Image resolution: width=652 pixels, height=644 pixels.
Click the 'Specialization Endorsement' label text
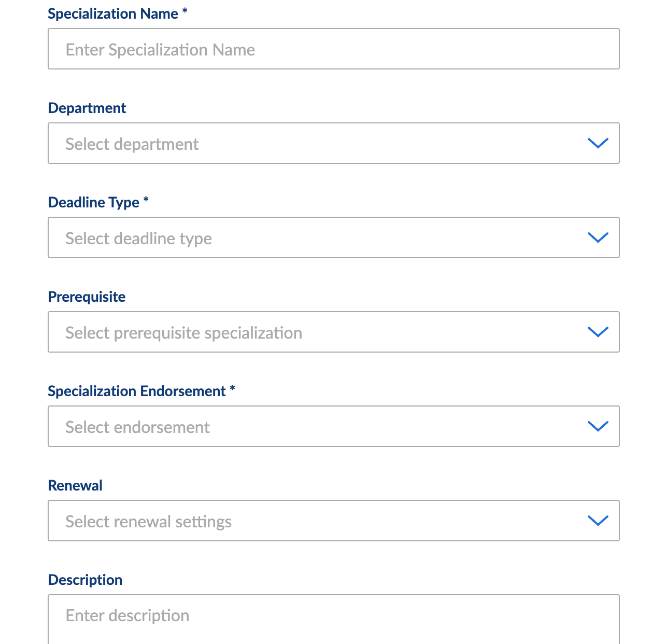(x=137, y=391)
